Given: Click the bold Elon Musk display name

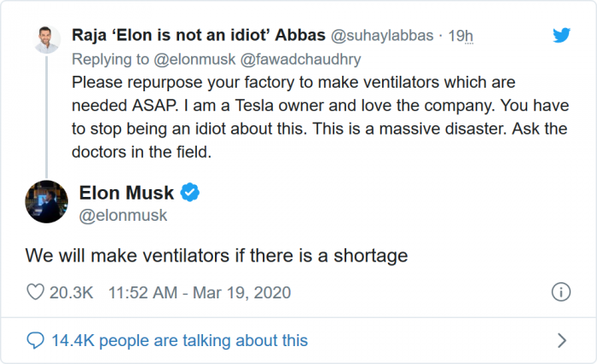Looking at the screenshot, I should [x=125, y=193].
